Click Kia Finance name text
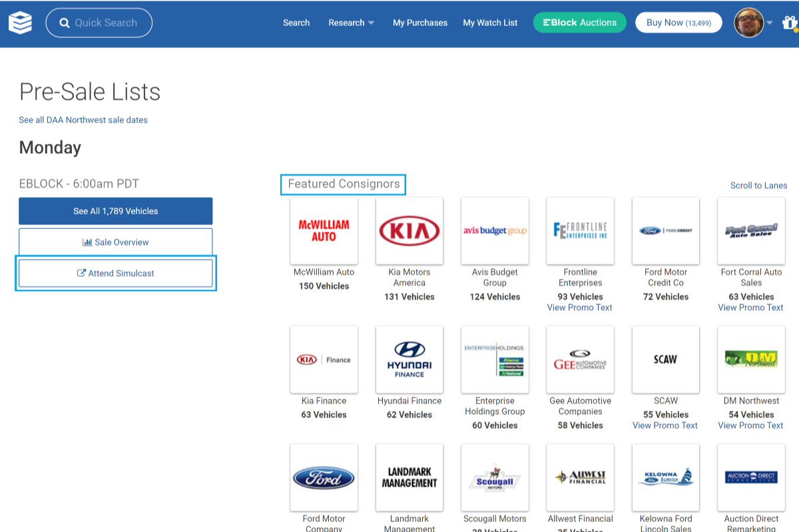799x532 pixels. [324, 401]
